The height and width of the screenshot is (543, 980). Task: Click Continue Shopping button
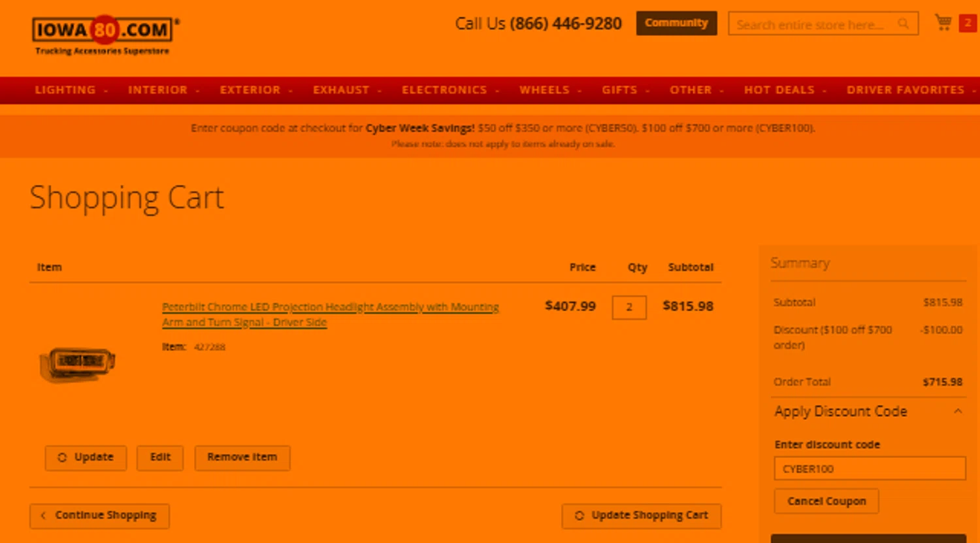tap(99, 516)
